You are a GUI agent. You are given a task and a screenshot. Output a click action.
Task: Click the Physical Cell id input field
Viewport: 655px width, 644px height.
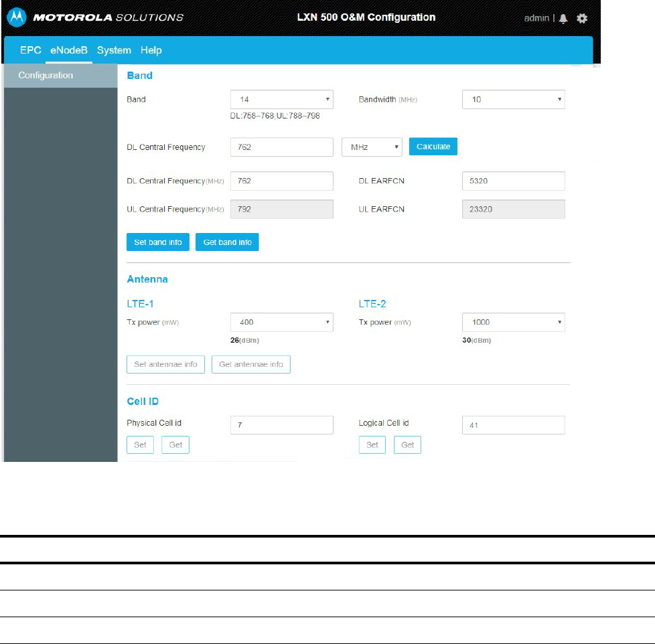[281, 424]
